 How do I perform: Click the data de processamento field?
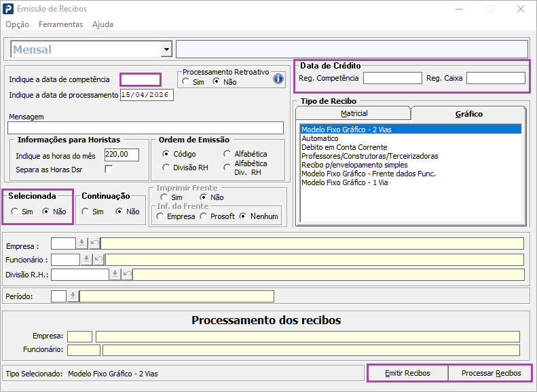[x=147, y=95]
